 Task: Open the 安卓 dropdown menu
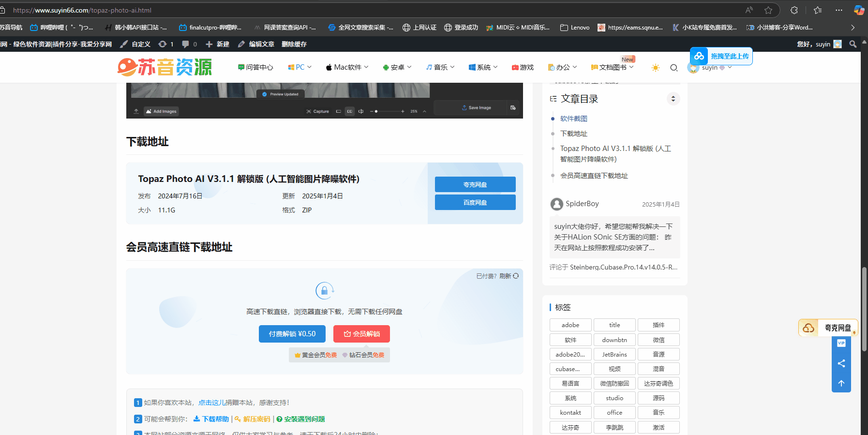click(x=397, y=67)
